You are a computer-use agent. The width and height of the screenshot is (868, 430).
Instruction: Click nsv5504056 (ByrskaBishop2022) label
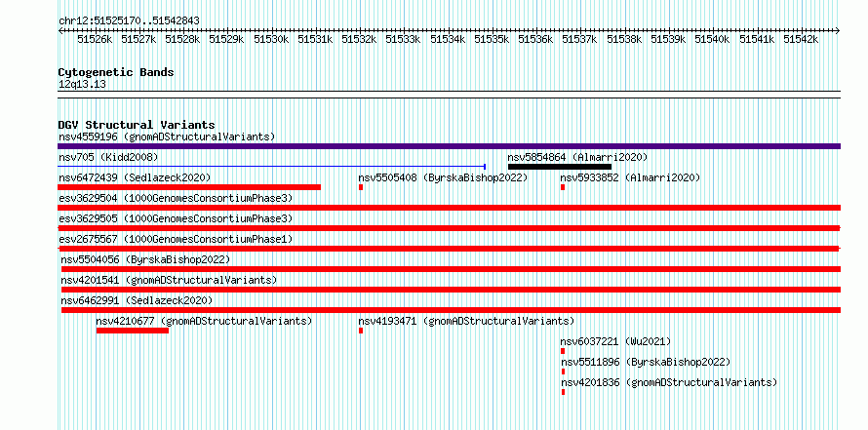point(145,259)
